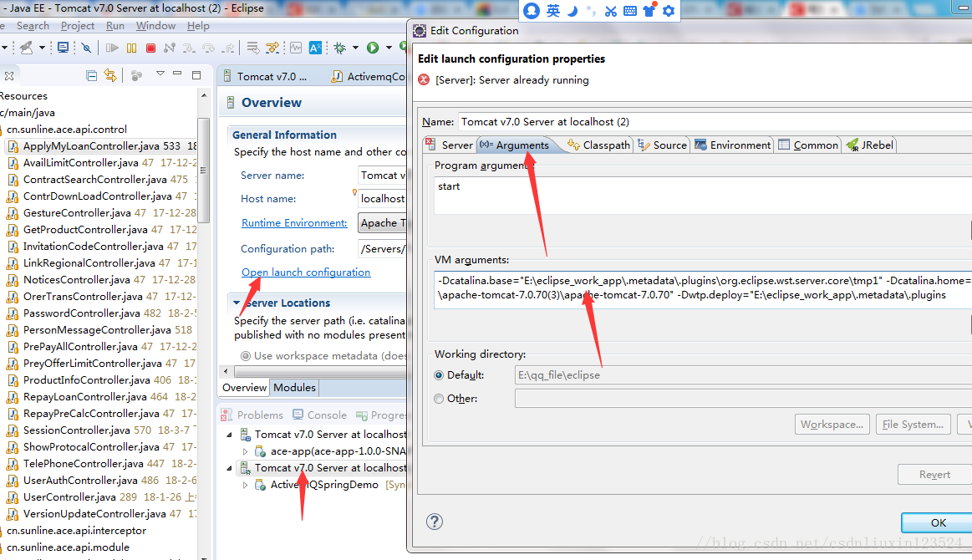Screen dimensions: 972x560
Task: Click the Disconnect debug toolbar icon
Action: tap(169, 48)
